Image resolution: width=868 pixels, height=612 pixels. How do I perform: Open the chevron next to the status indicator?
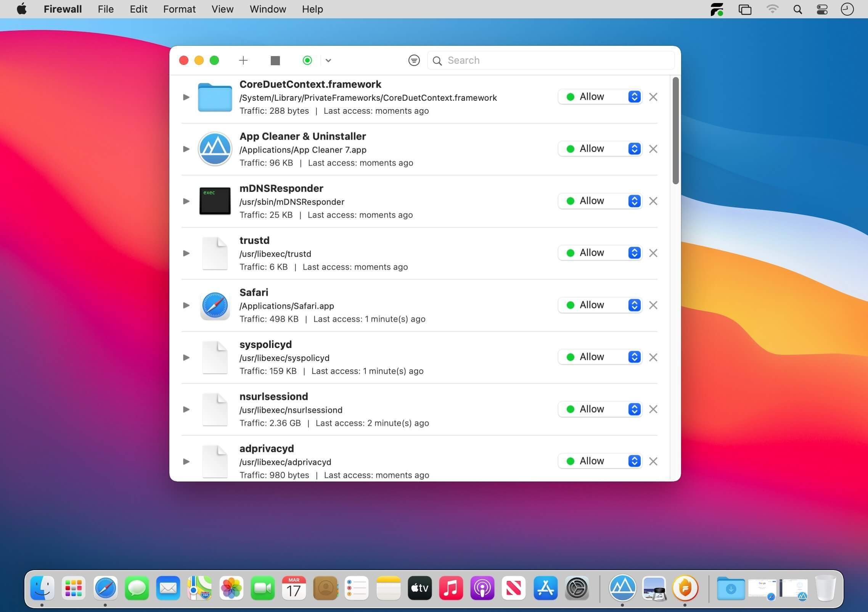pos(328,60)
